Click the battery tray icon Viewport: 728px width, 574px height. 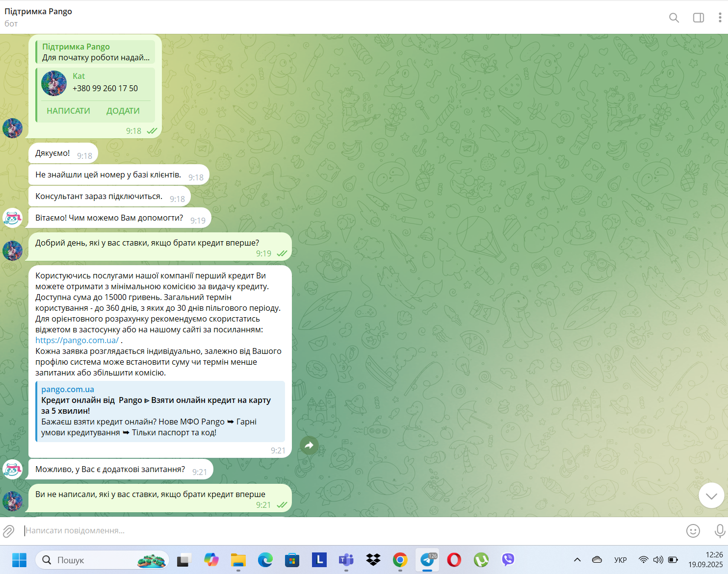click(x=673, y=560)
